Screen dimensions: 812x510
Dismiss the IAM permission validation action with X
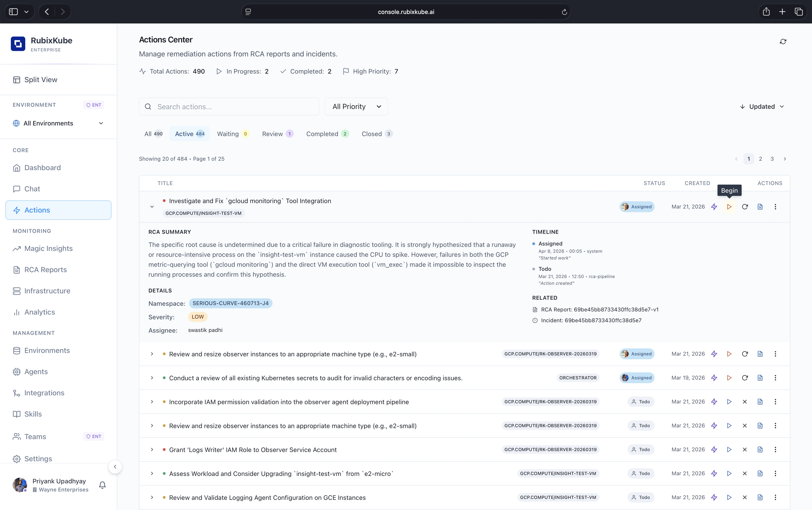tap(745, 401)
